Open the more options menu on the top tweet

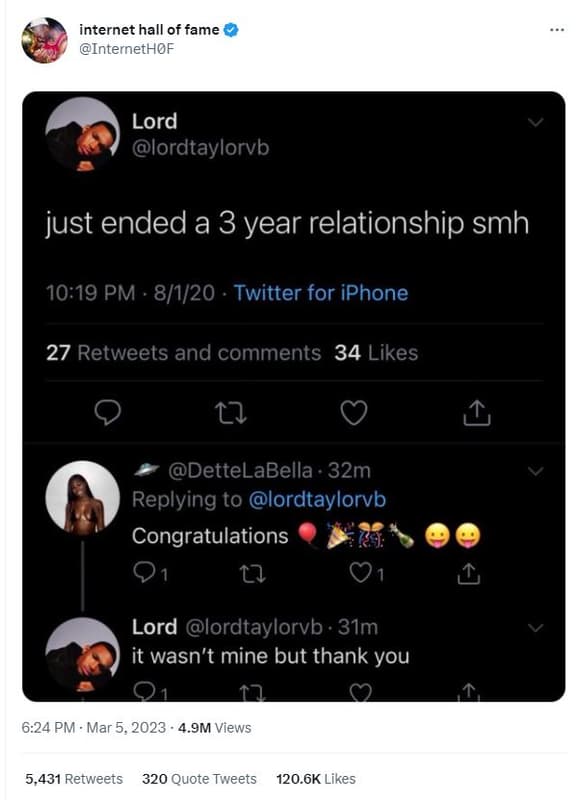coord(556,31)
